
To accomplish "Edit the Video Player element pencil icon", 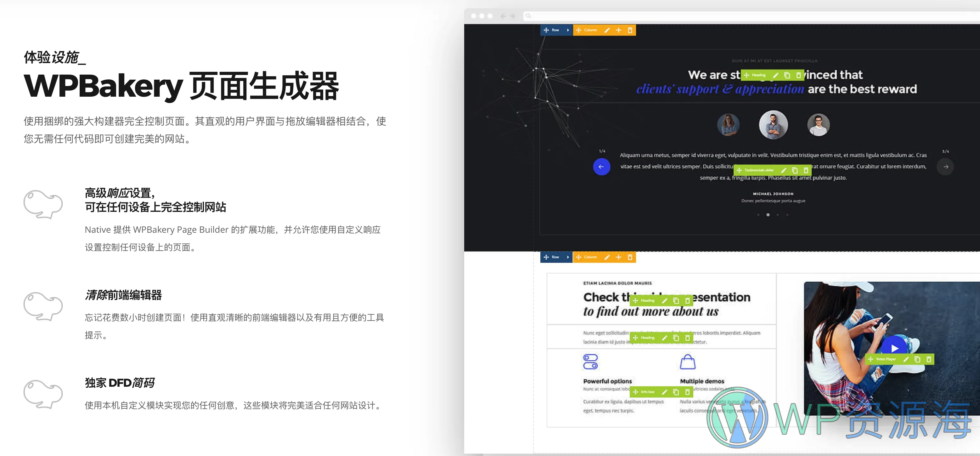I will (x=906, y=359).
